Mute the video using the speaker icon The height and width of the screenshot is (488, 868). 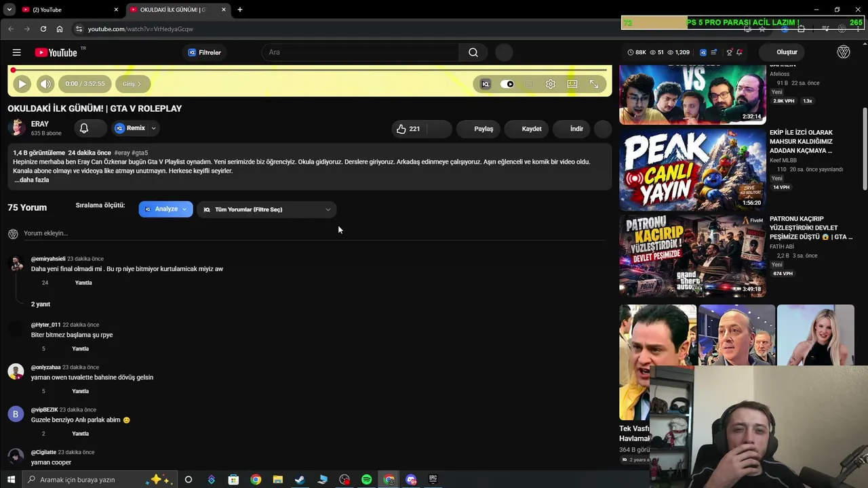(45, 84)
